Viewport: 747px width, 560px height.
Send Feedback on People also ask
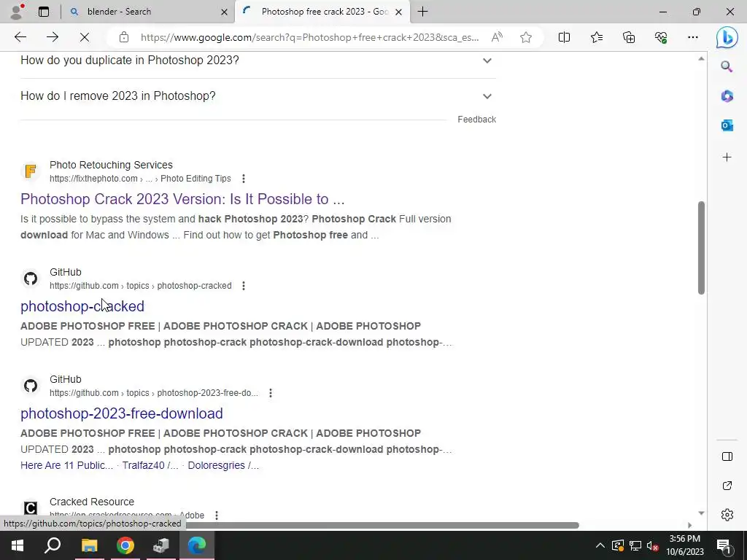(x=476, y=120)
